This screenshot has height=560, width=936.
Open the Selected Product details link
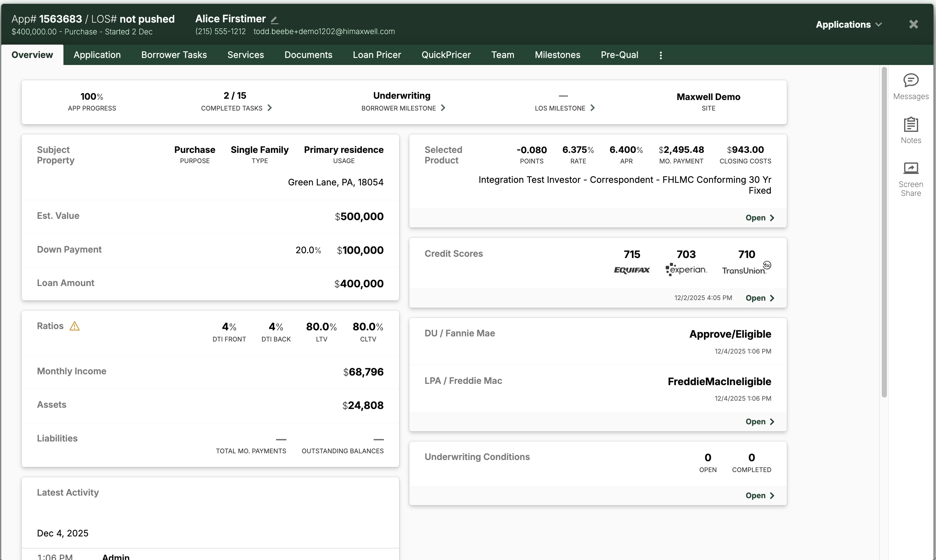[760, 218]
